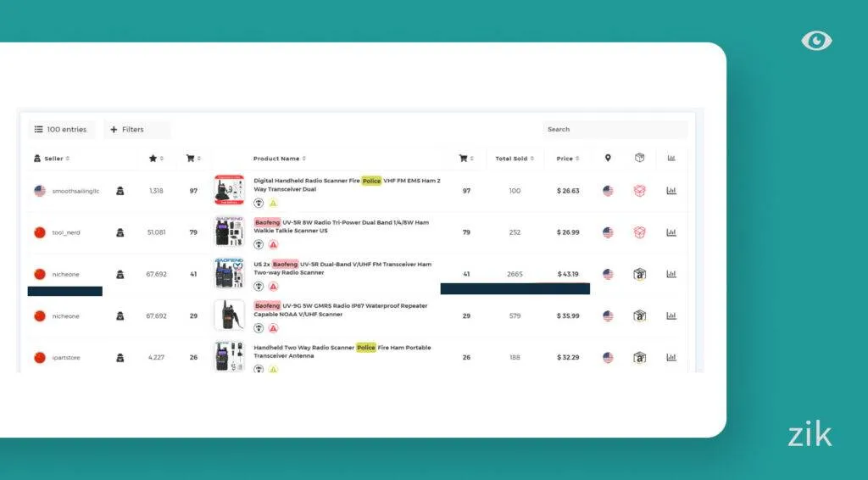Sort by the Product Name column header
Viewport: 868px width, 480px height.
(x=279, y=159)
